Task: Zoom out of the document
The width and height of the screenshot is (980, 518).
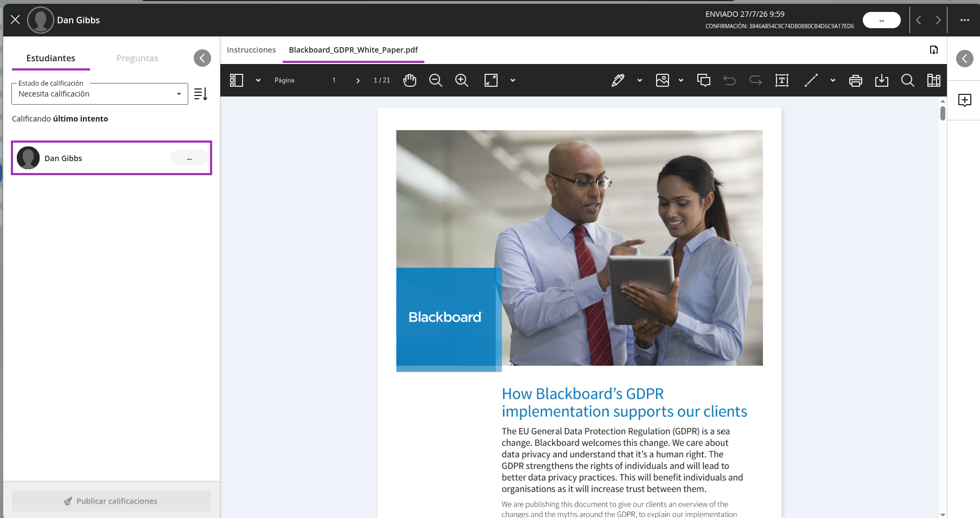Action: [435, 80]
